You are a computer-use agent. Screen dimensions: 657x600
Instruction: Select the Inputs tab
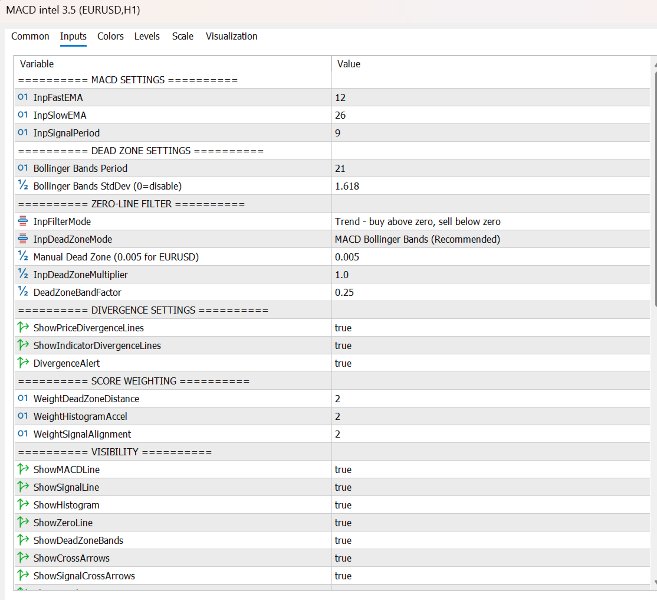pyautogui.click(x=73, y=36)
